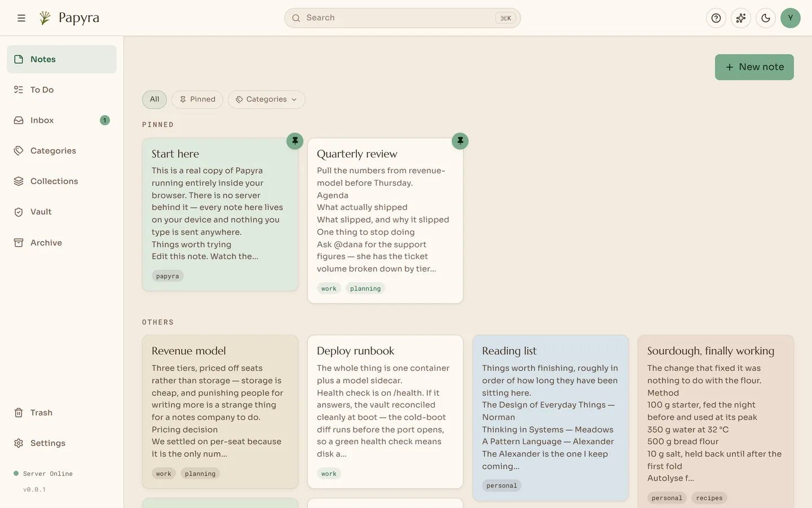The width and height of the screenshot is (812, 508).
Task: Expand the Categories filter dropdown
Action: pos(267,99)
